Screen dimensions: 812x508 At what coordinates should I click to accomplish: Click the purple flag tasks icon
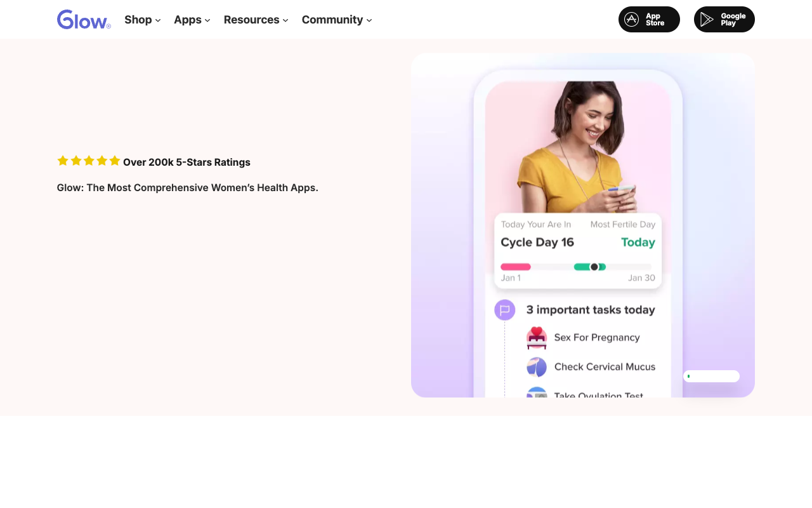tap(505, 310)
